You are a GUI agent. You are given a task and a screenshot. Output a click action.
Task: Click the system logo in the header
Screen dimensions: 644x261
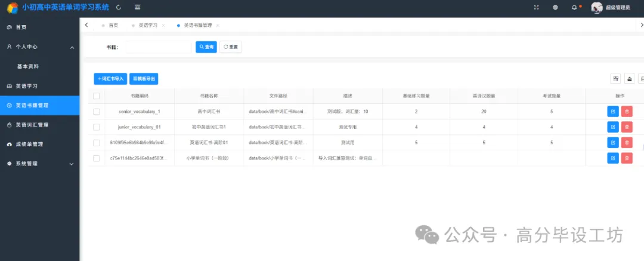pos(13,7)
